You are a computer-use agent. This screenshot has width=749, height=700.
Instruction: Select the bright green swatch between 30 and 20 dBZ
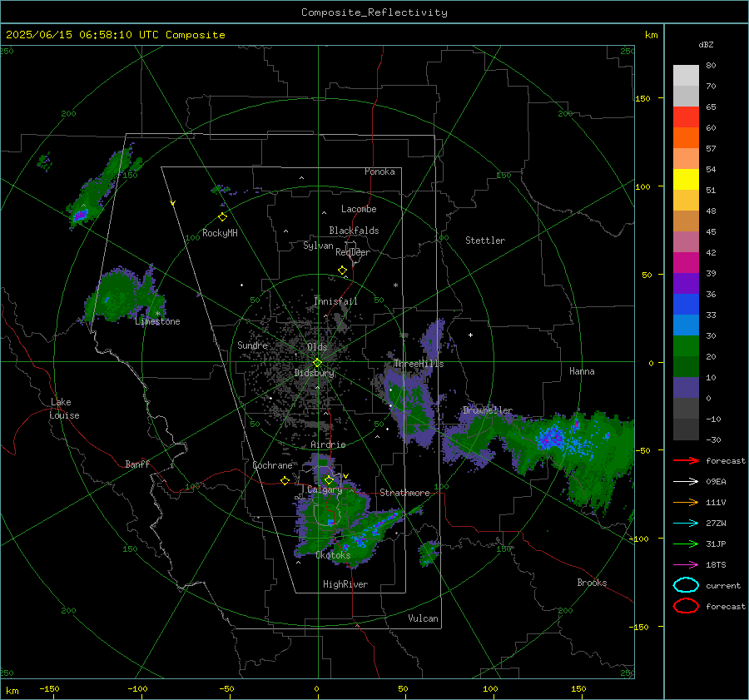click(x=686, y=346)
